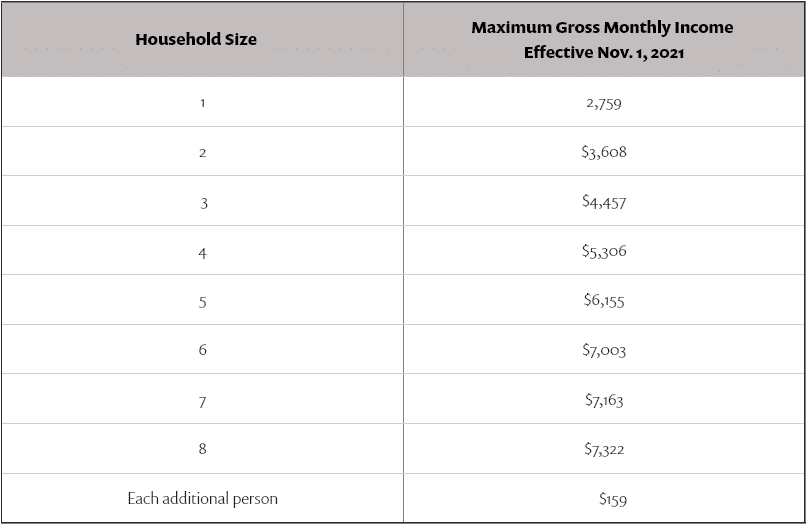Select household size 3 cell

[x=203, y=203]
